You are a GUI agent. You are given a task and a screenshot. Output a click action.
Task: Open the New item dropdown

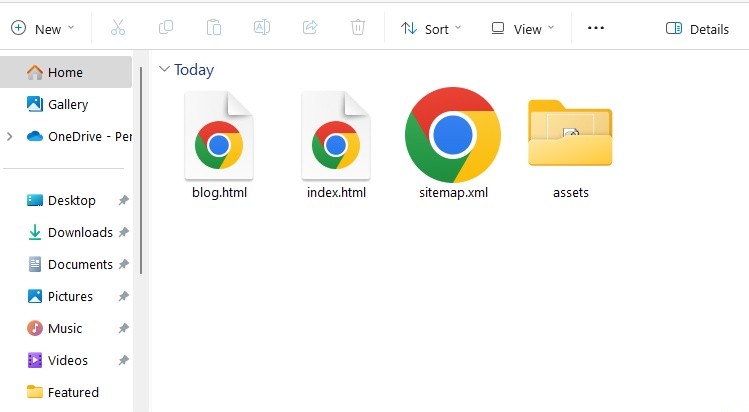[x=43, y=29]
